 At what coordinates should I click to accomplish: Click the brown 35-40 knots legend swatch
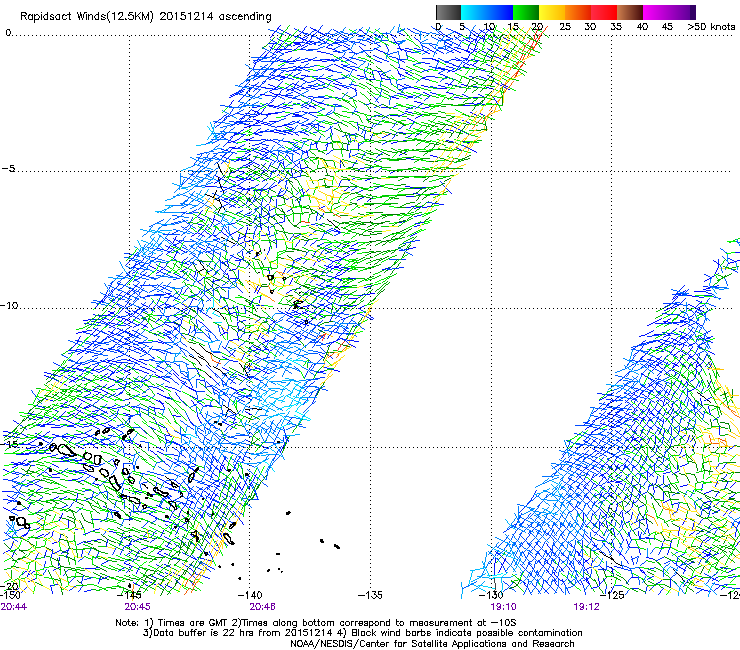point(630,12)
